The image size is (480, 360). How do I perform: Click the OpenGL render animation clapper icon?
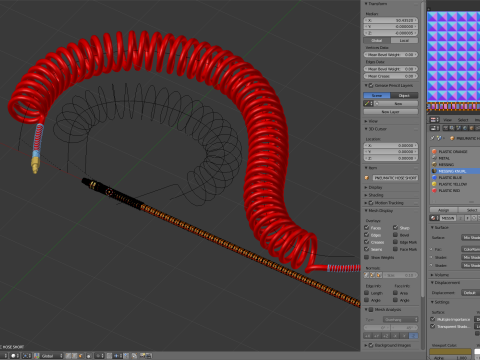[x=149, y=356]
